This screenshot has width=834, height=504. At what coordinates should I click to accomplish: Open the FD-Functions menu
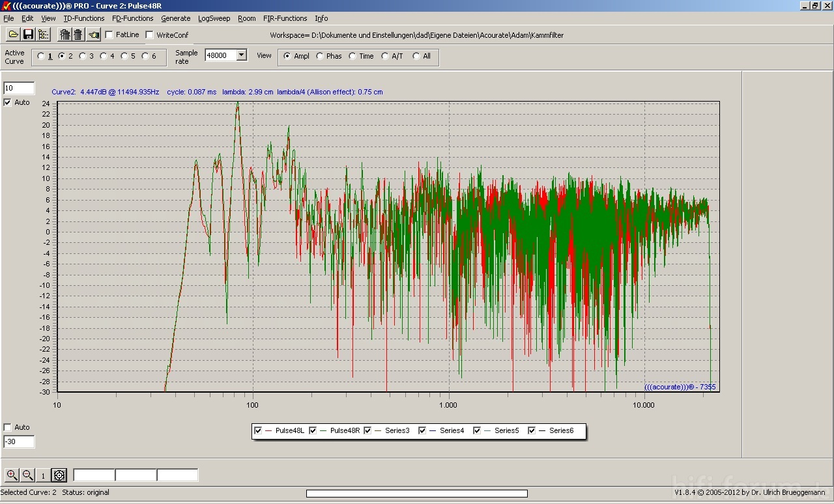point(132,18)
